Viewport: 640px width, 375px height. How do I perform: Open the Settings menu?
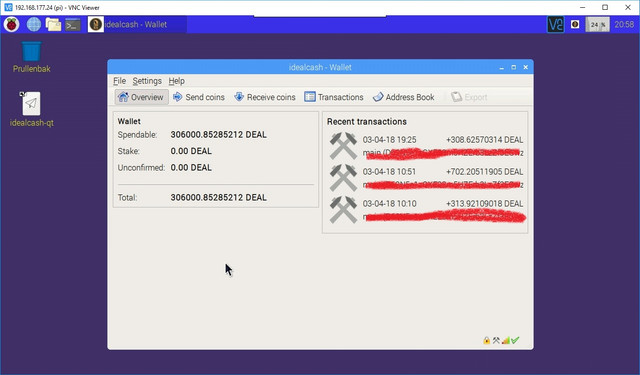(x=147, y=81)
